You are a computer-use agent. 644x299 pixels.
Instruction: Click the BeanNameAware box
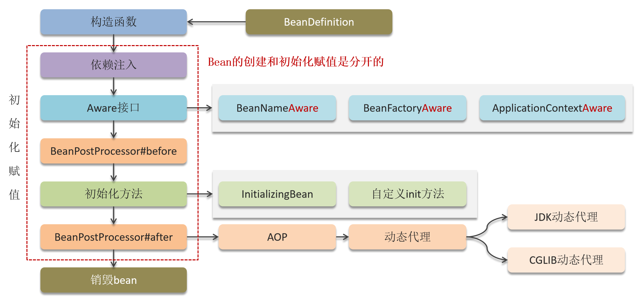[x=277, y=108]
